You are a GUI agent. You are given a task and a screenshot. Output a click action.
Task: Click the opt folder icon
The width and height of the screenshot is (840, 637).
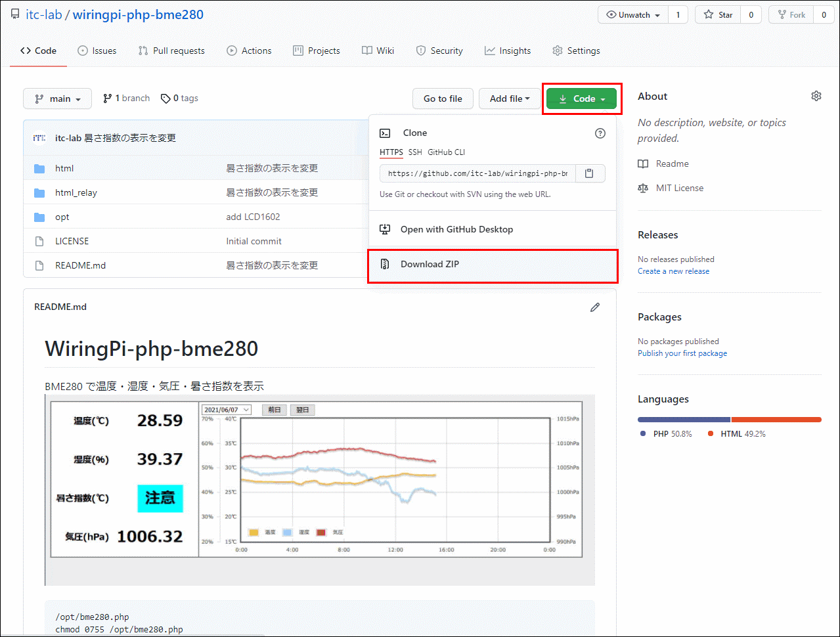pyautogui.click(x=39, y=217)
